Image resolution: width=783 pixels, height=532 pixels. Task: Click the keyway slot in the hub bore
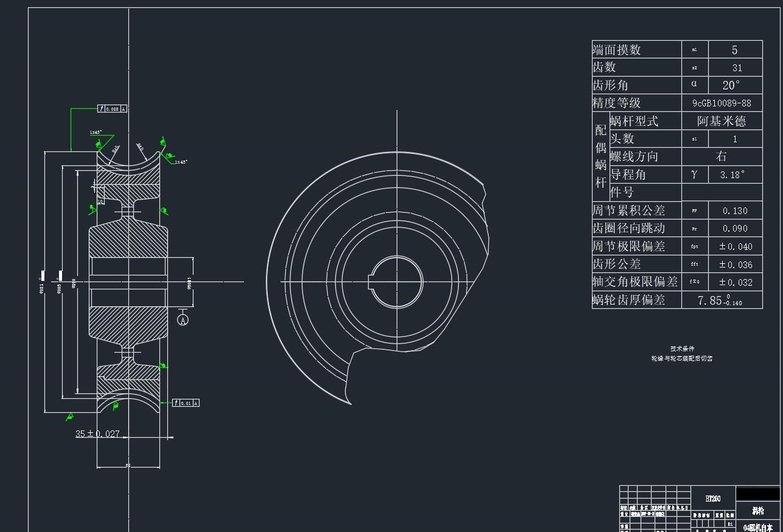373,282
